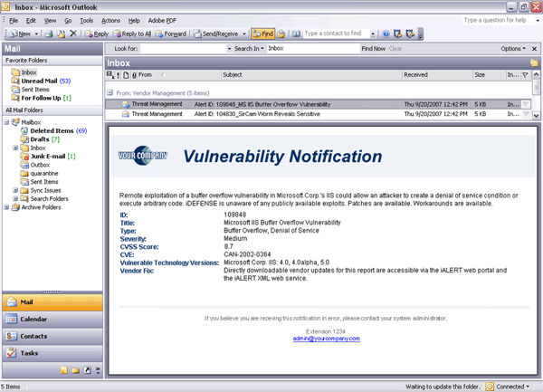Click the 'Type a question for help' box
Viewport: 543px width, 392px height.
pos(497,20)
